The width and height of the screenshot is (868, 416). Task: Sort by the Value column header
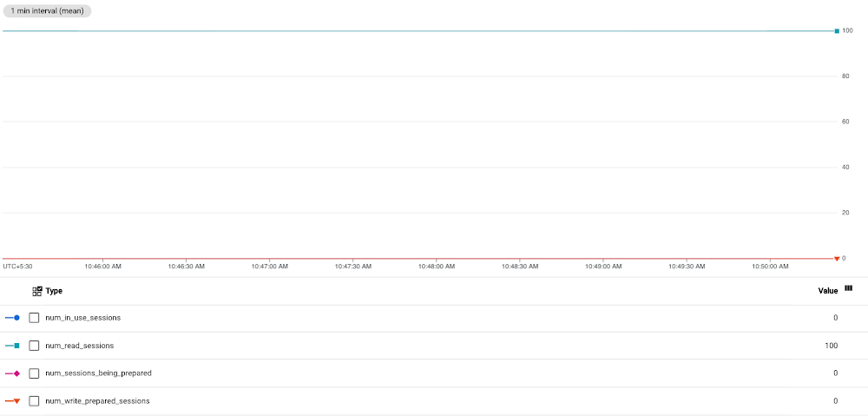(x=827, y=291)
